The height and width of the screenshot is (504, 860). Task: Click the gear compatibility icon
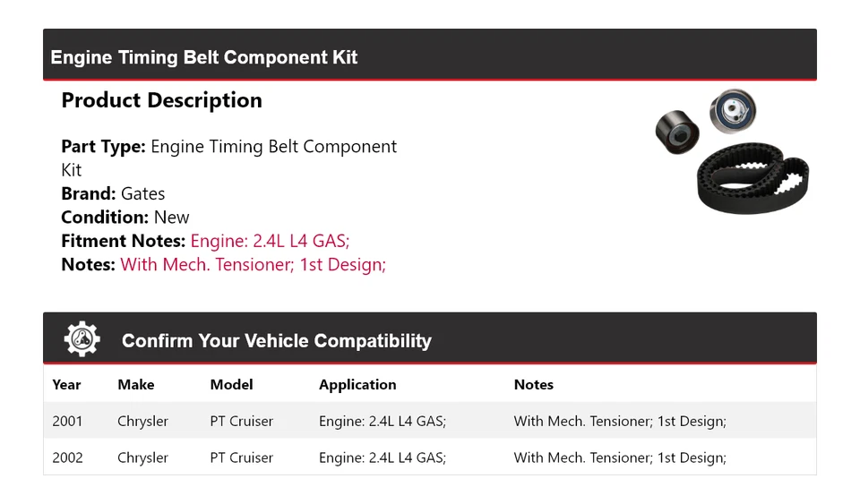[82, 339]
